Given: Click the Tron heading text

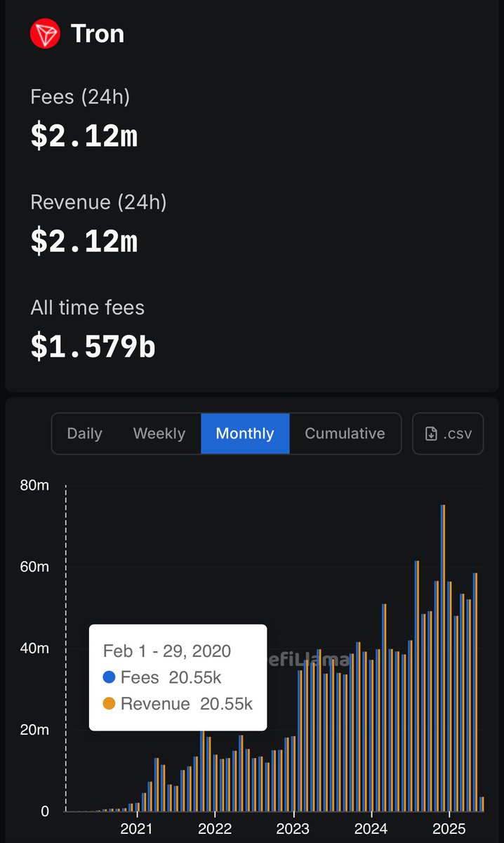Looking at the screenshot, I should click(x=98, y=34).
